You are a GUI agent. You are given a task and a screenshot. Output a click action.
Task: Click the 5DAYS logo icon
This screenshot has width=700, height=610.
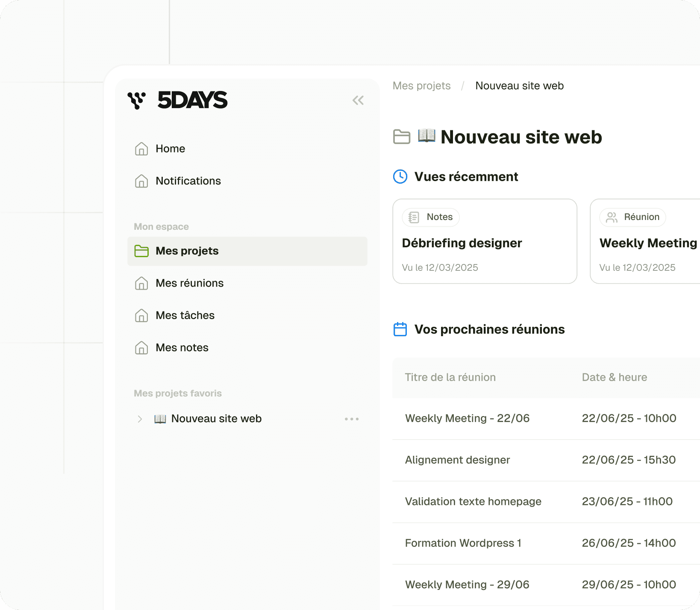pos(137,100)
